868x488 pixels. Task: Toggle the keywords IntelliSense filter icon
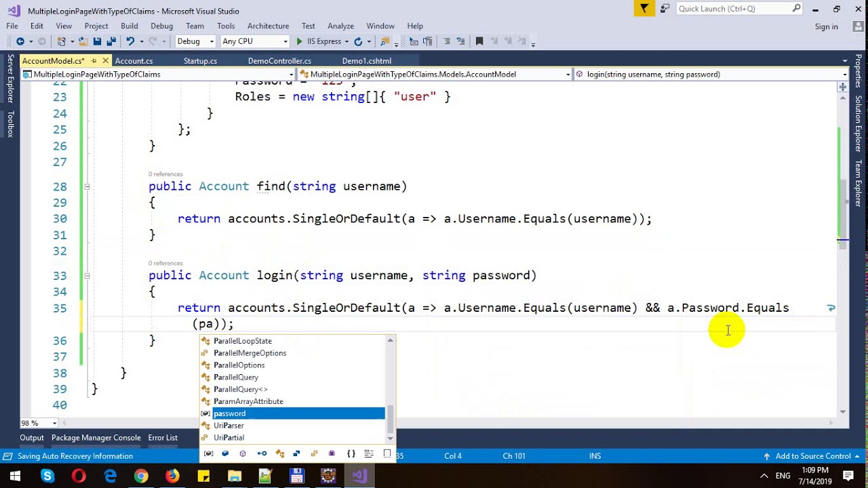pos(368,453)
